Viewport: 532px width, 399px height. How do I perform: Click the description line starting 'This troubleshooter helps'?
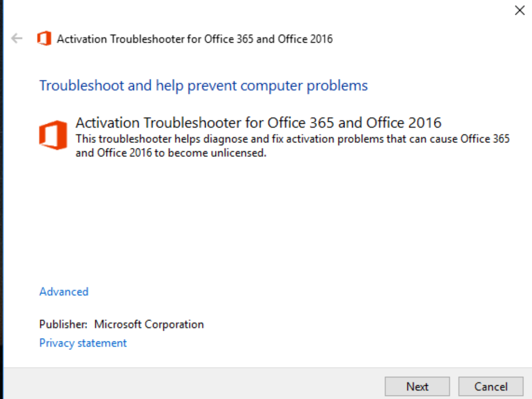pyautogui.click(x=293, y=139)
